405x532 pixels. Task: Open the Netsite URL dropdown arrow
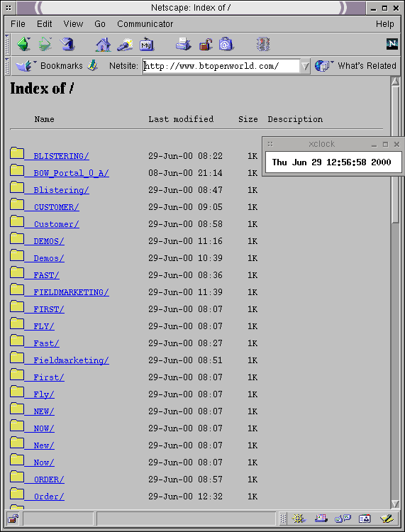[x=305, y=66]
